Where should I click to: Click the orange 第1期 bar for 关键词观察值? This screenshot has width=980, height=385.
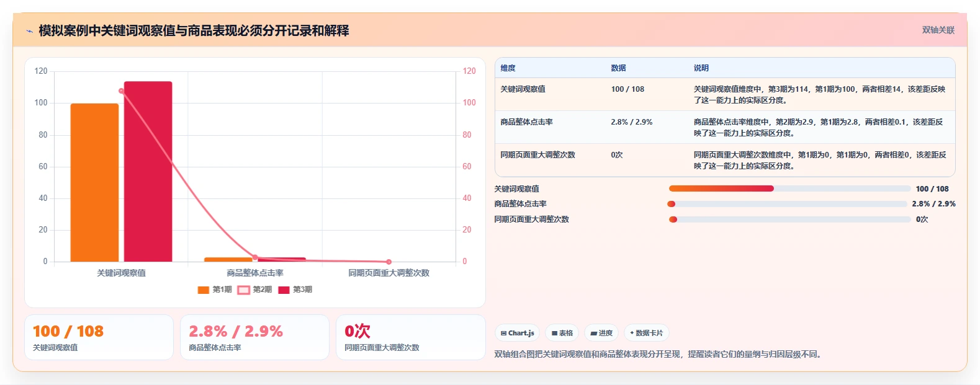94,182
